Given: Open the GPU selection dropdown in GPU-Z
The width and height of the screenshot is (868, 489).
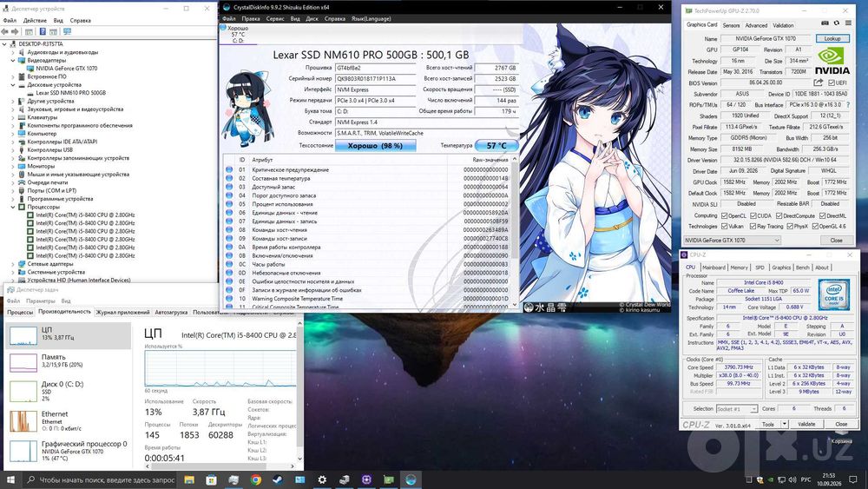Looking at the screenshot, I should coord(732,240).
